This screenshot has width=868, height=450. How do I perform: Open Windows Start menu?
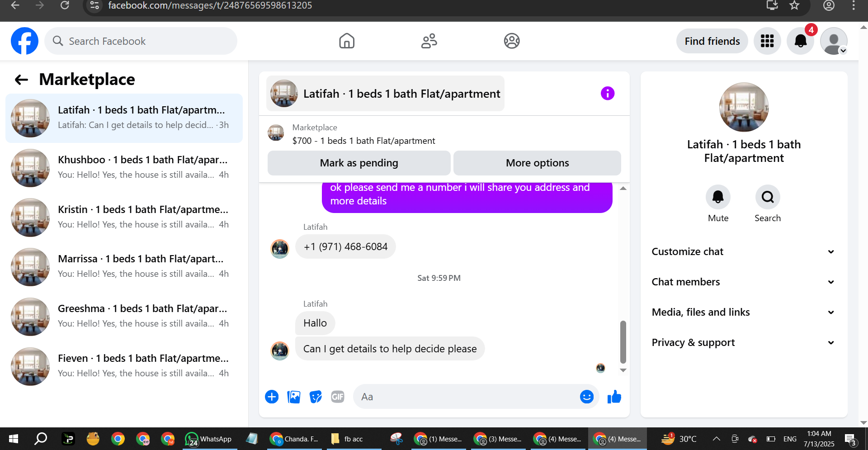pos(14,439)
